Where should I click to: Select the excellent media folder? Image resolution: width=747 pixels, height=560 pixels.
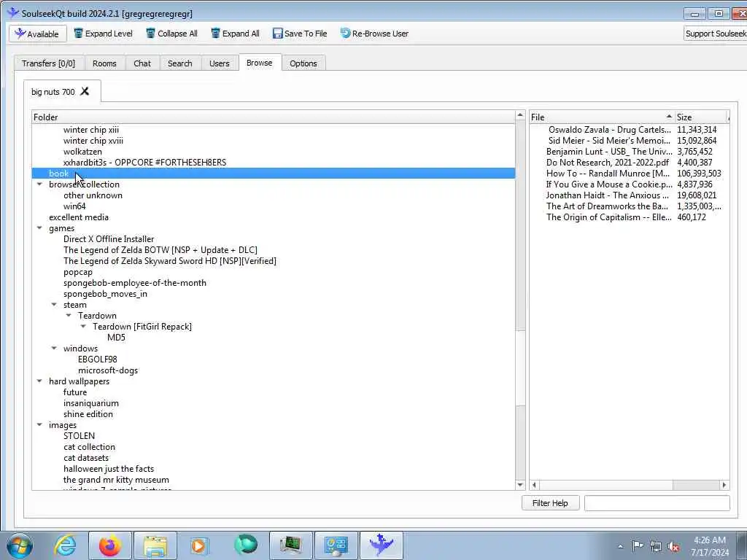pyautogui.click(x=79, y=217)
